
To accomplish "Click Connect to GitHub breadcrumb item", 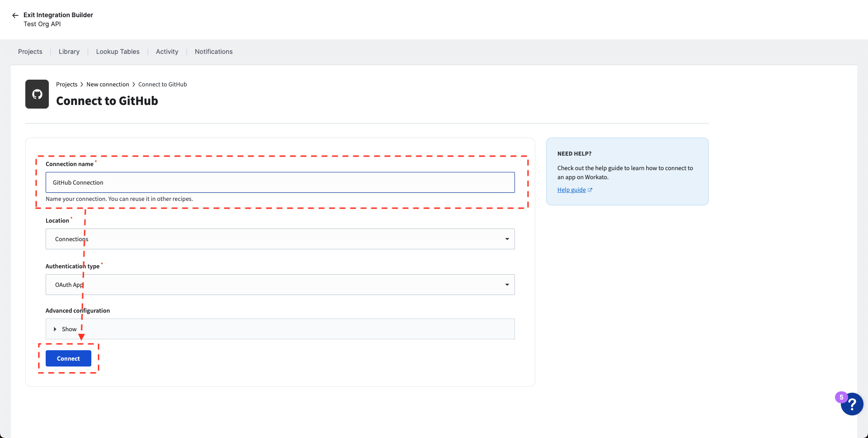I will [x=163, y=85].
